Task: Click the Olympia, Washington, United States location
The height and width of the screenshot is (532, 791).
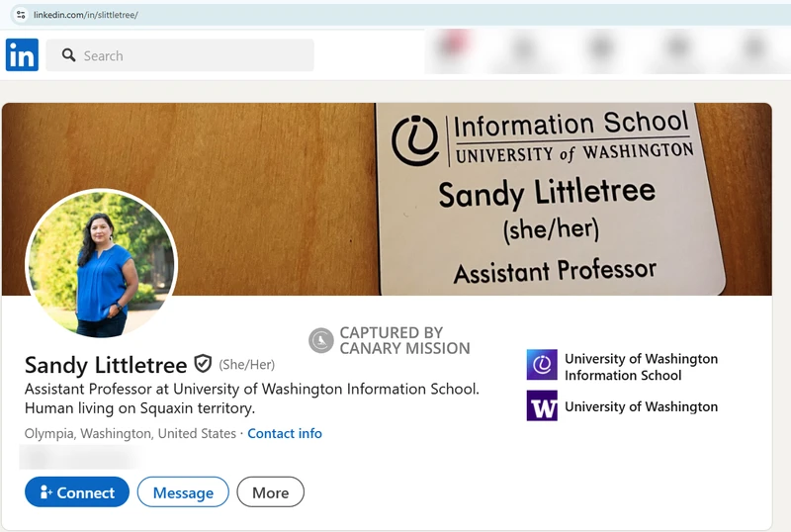Action: point(131,433)
